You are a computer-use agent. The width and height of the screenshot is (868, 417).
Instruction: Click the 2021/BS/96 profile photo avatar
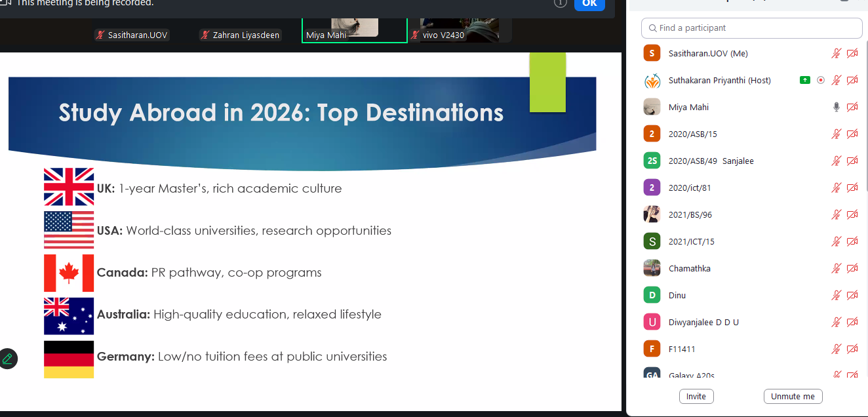(652, 214)
